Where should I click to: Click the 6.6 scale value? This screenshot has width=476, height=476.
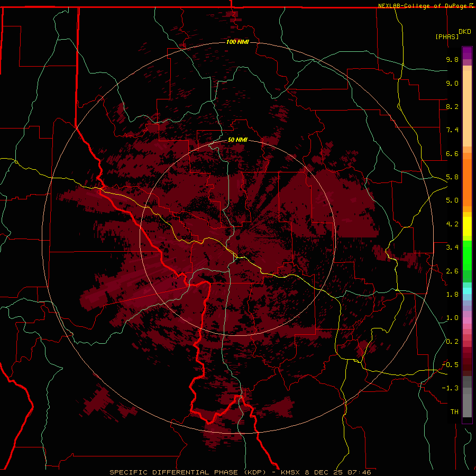click(x=452, y=153)
